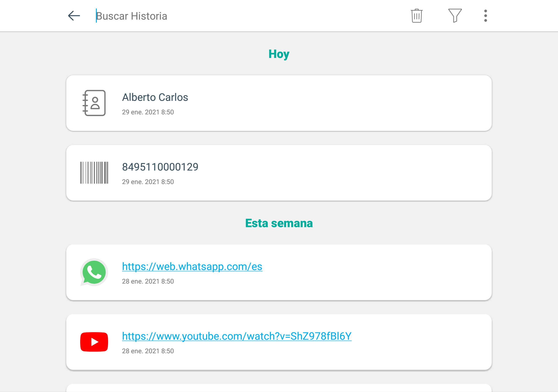558x392 pixels.
Task: Open the web.whatsapp.com/es link
Action: click(x=192, y=266)
